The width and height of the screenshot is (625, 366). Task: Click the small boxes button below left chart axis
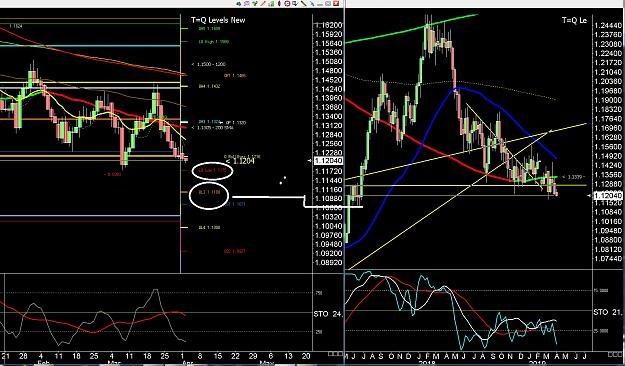coord(335,354)
